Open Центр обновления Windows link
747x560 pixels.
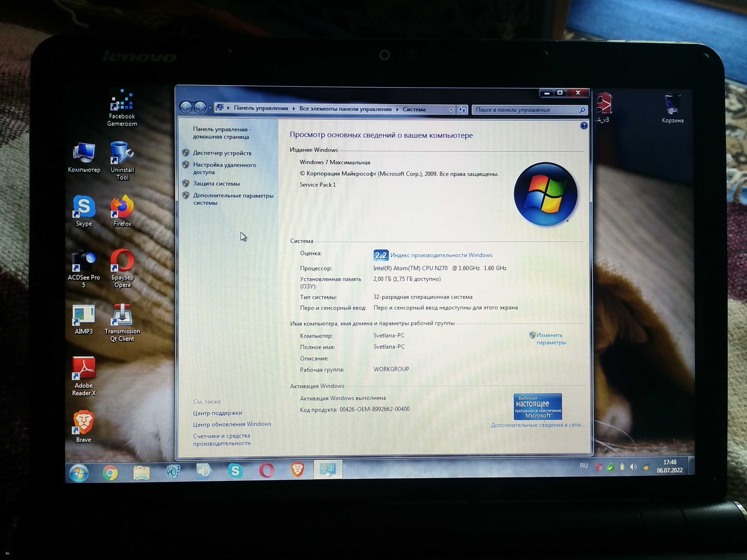tap(232, 424)
